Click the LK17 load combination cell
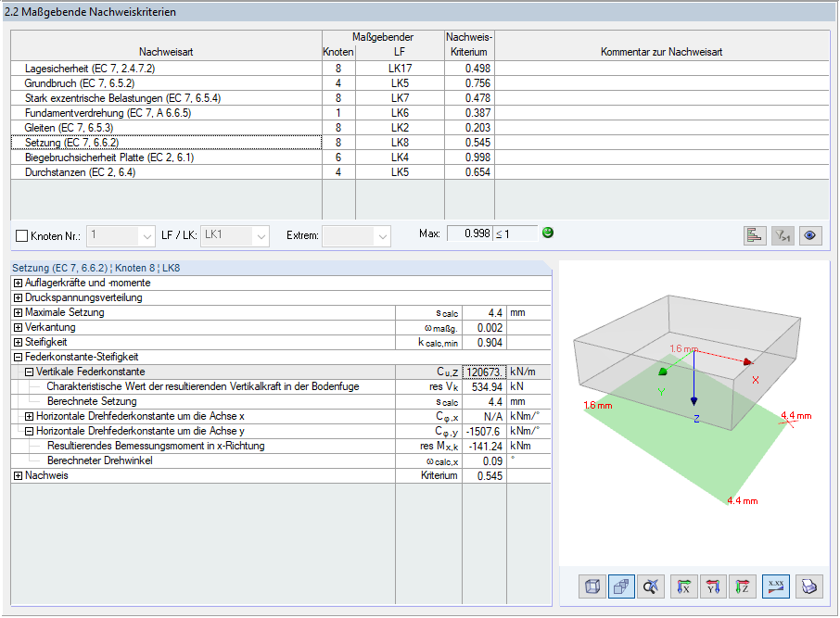Viewport: 840px width, 618px height. click(x=400, y=68)
